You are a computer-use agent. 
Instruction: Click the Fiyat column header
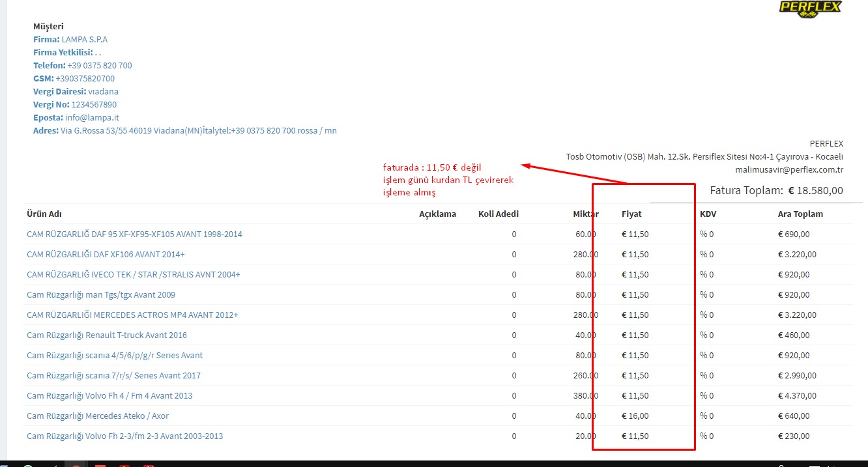click(x=631, y=214)
